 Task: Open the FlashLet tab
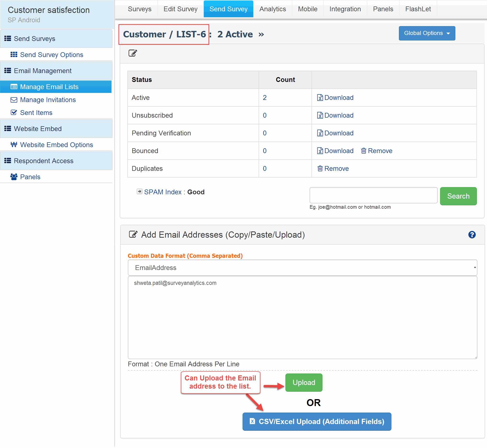click(x=418, y=9)
